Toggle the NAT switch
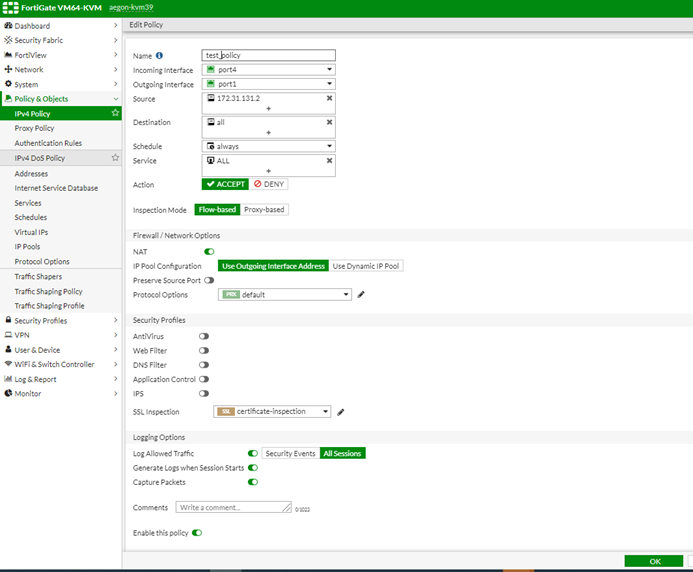Image resolution: width=693 pixels, height=572 pixels. [x=209, y=252]
